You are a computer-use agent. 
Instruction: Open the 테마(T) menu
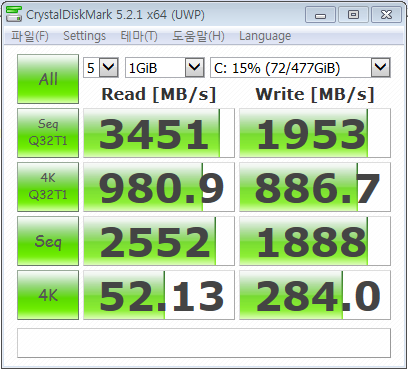(x=139, y=36)
